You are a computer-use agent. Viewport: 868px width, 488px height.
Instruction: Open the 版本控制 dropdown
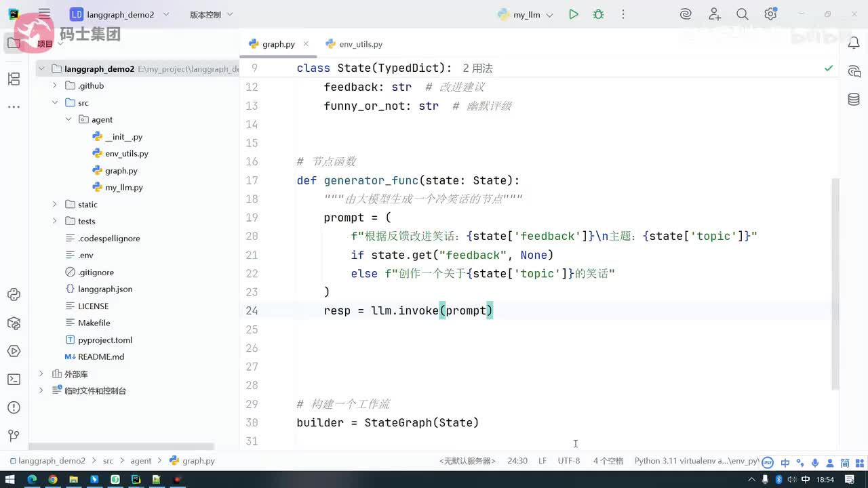[x=211, y=14]
